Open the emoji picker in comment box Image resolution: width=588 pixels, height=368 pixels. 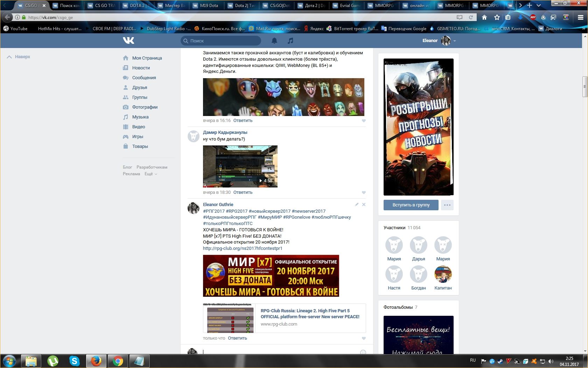(x=363, y=352)
